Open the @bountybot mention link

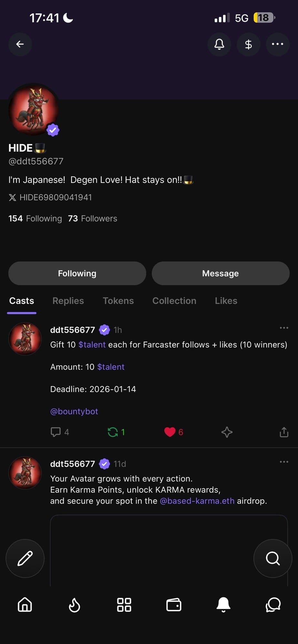point(74,412)
